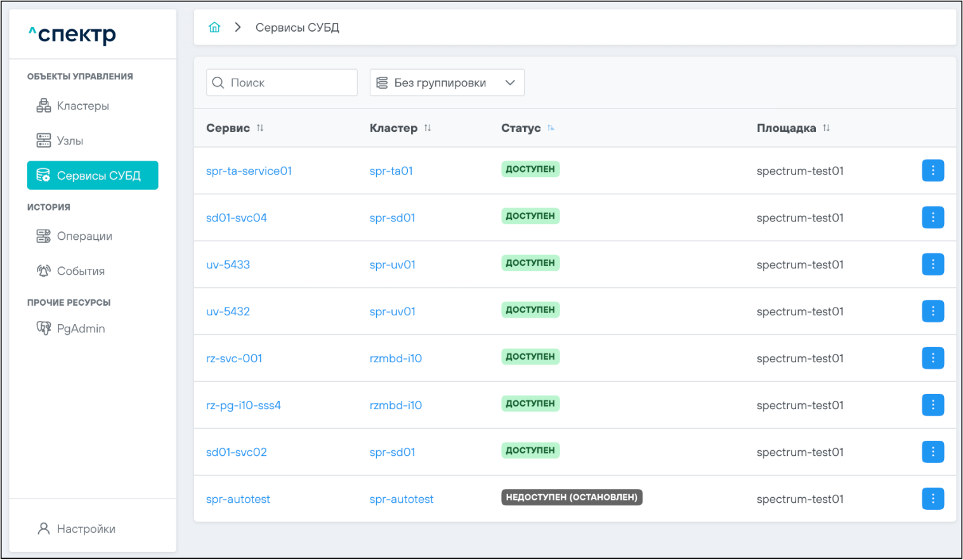Toggle sorting on Статус column icon
963x560 pixels.
(x=551, y=128)
